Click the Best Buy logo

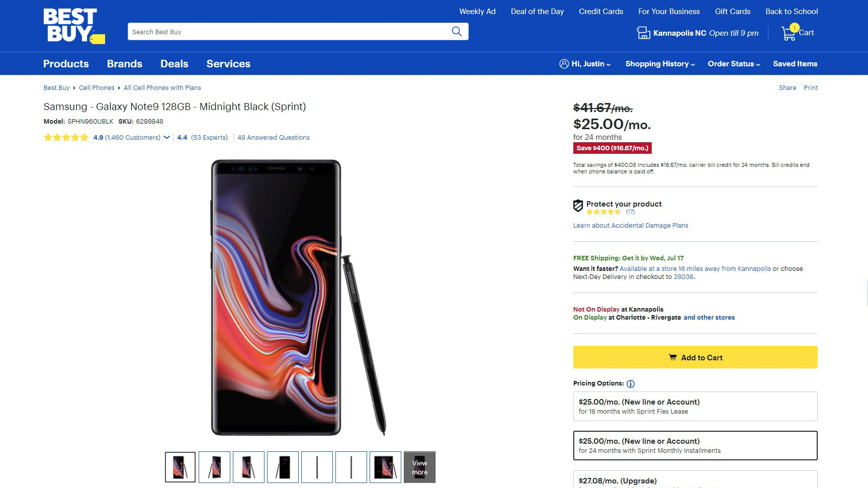(73, 26)
